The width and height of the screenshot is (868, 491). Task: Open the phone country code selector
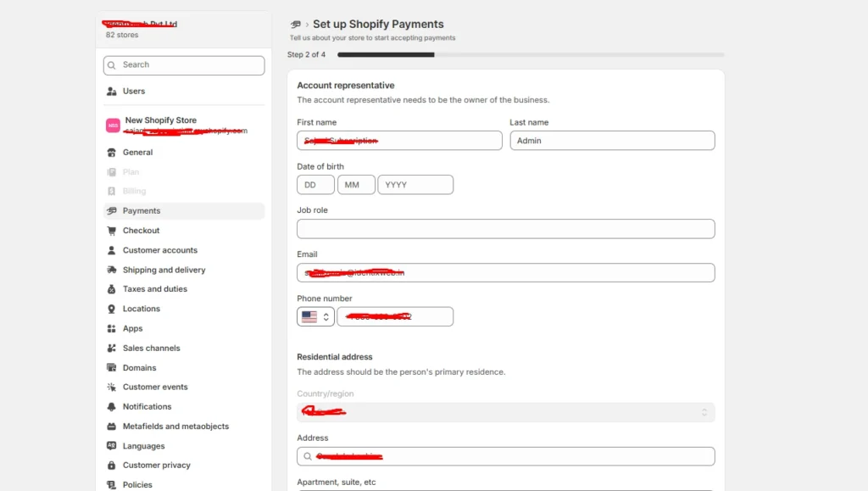[315, 316]
